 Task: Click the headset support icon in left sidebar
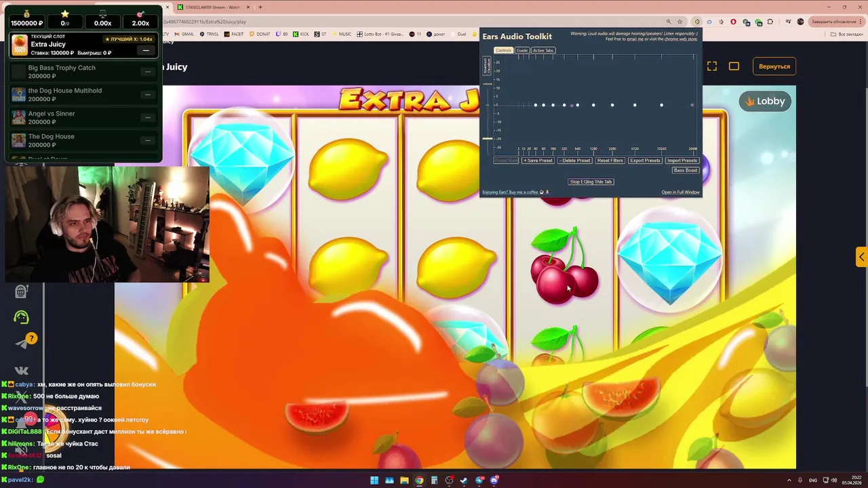pyautogui.click(x=21, y=317)
